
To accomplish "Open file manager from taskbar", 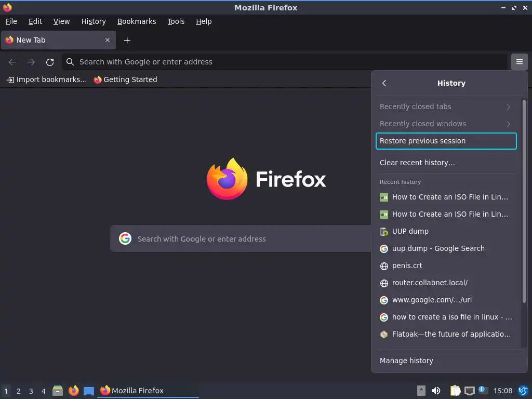I will point(57,391).
